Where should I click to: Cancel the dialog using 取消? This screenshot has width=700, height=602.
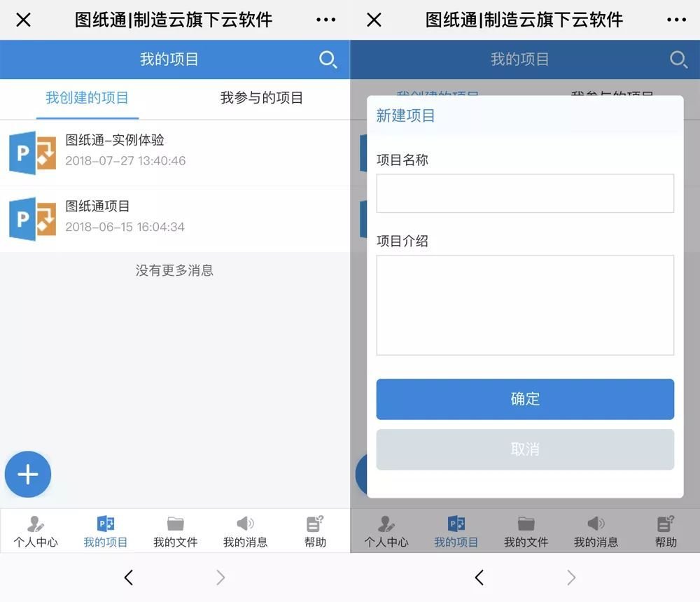tap(525, 449)
